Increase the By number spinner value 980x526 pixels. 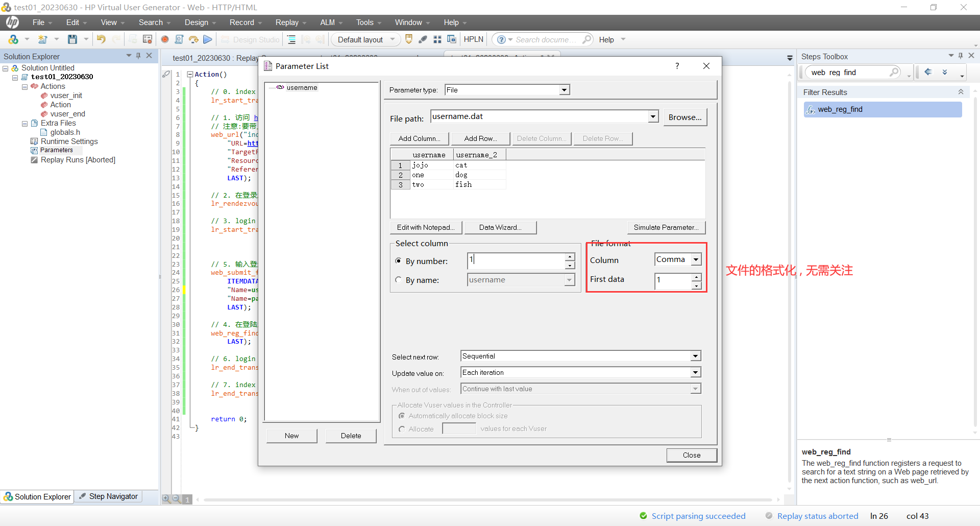570,256
